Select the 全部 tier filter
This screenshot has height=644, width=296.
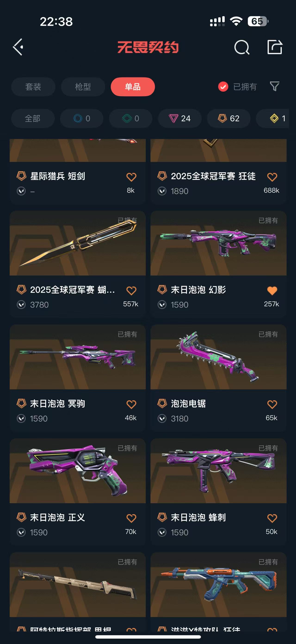tap(33, 119)
